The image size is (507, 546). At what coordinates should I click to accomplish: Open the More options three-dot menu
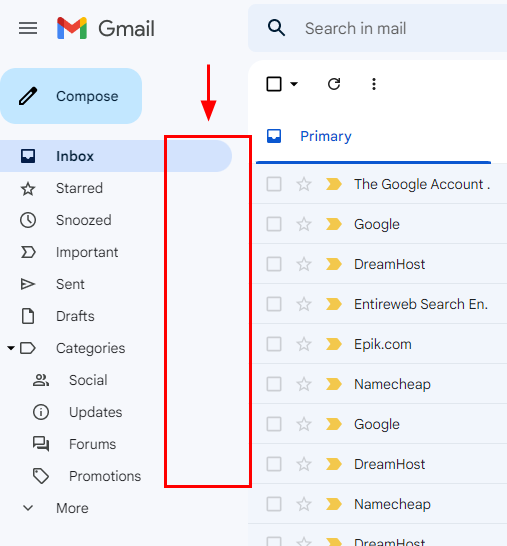374,84
